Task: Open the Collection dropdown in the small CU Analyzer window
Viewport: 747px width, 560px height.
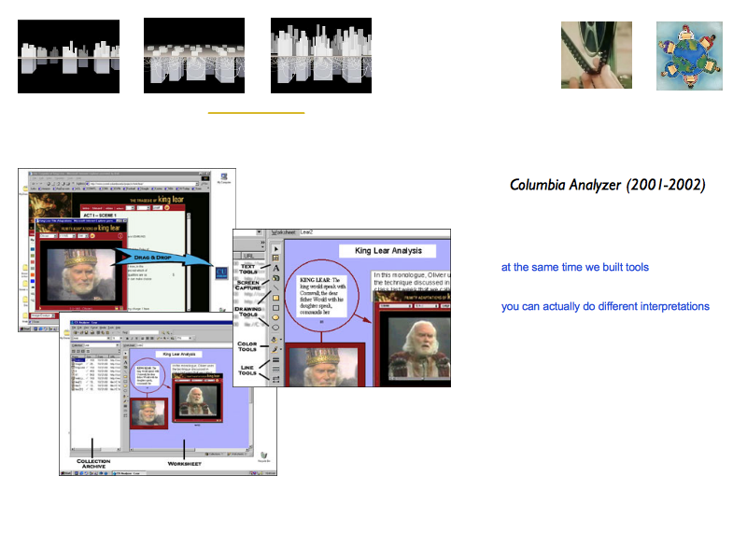Action: (x=102, y=345)
